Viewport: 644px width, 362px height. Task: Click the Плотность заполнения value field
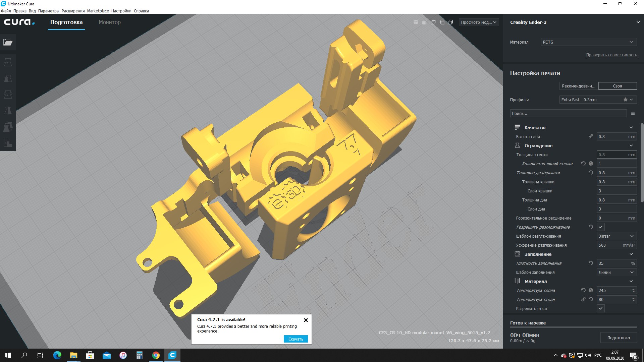tap(616, 263)
